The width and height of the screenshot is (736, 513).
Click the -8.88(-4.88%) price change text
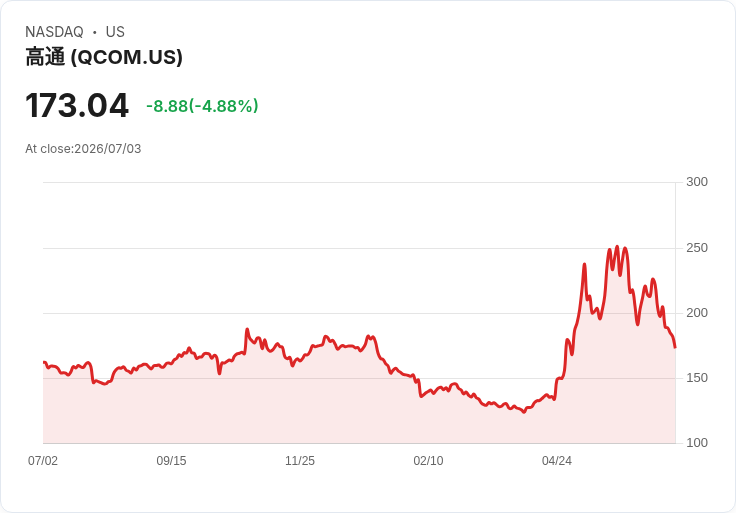click(202, 106)
